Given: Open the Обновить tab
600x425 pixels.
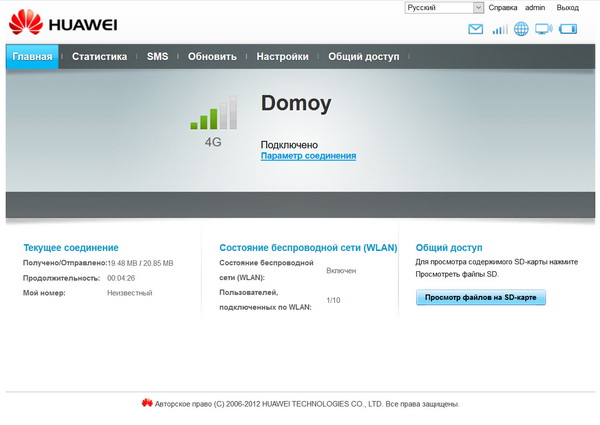Looking at the screenshot, I should click(x=212, y=57).
